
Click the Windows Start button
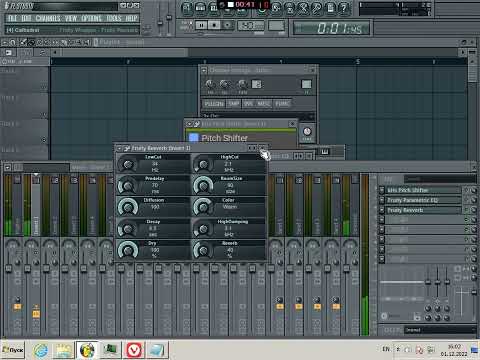click(13, 350)
